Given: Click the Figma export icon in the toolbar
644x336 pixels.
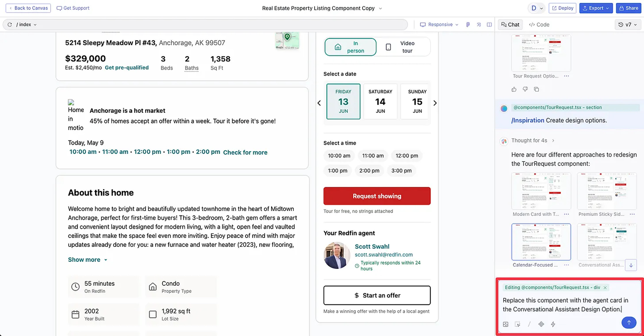Looking at the screenshot, I should point(468,25).
